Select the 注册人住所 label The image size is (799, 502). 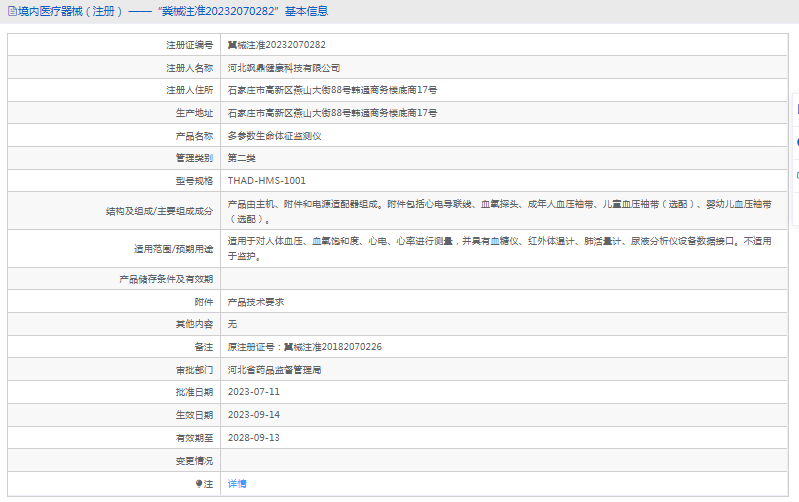[x=189, y=90]
